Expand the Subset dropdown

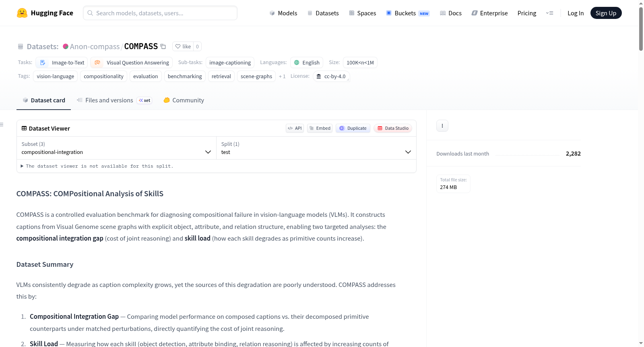[116, 148]
